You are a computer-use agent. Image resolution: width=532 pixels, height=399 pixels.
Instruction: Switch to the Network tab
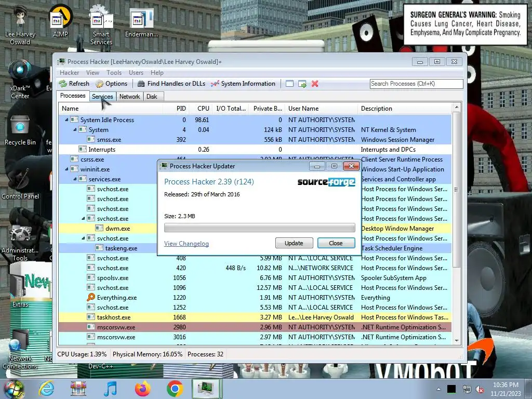coord(129,96)
